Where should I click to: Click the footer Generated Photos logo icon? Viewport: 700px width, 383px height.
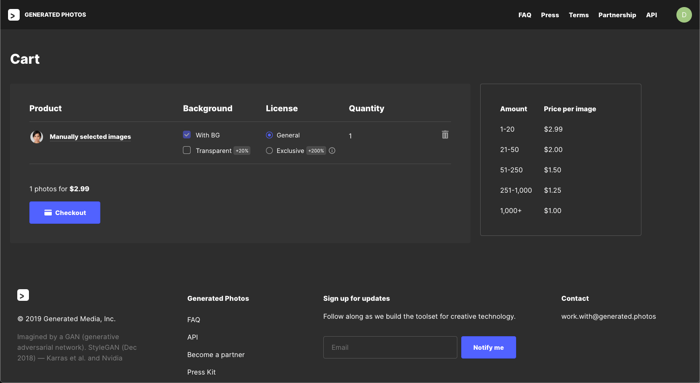23,295
